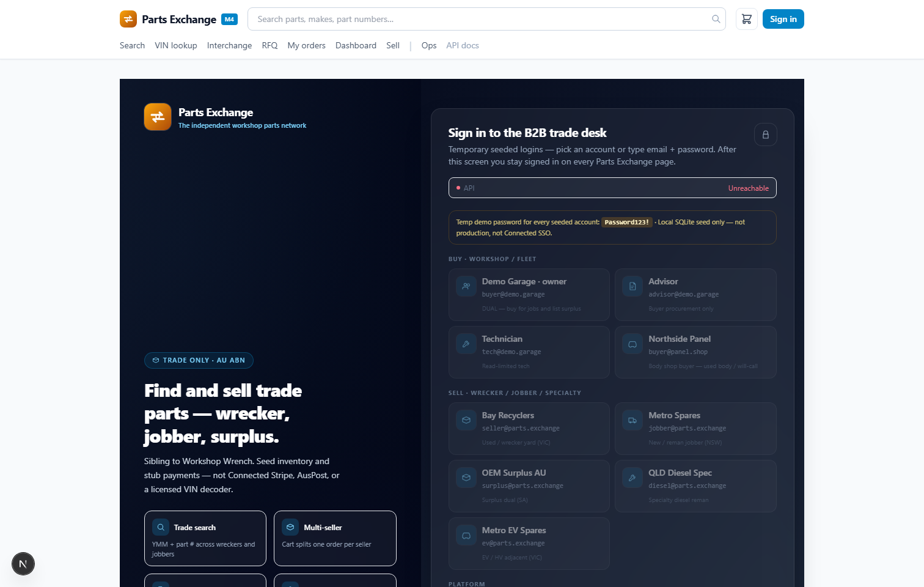
Task: Click the red API status dot
Action: [458, 188]
